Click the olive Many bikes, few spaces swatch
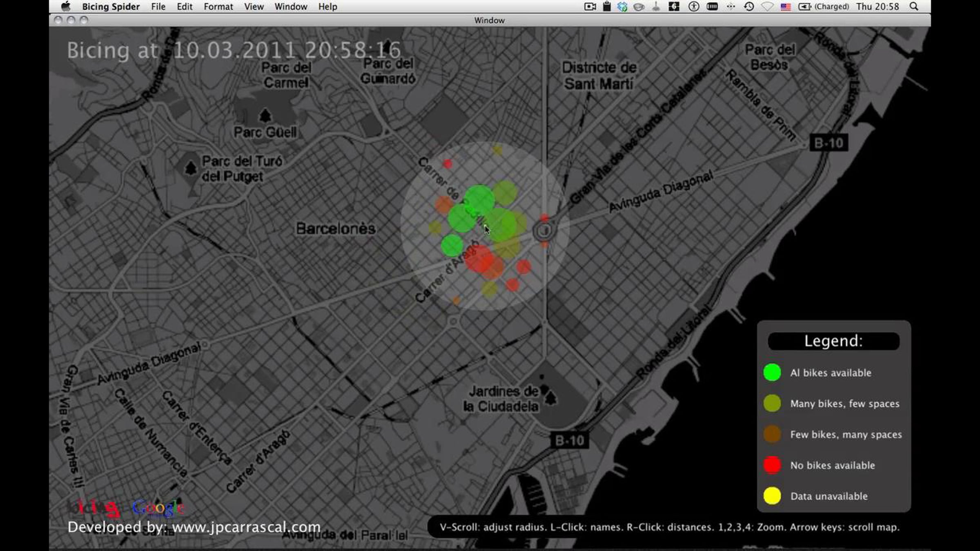The image size is (980, 551). pyautogui.click(x=772, y=403)
